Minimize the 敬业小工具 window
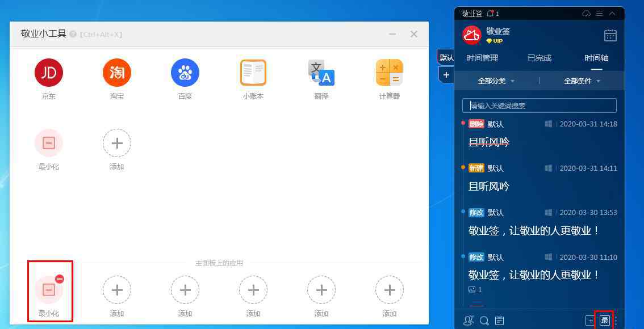Viewport: 644px width, 329px height. click(x=392, y=34)
